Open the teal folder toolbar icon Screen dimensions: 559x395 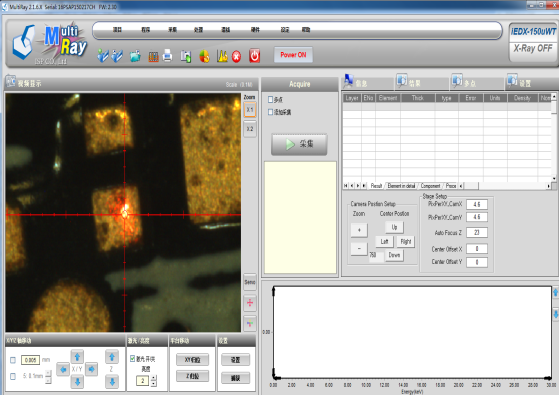[x=135, y=56]
